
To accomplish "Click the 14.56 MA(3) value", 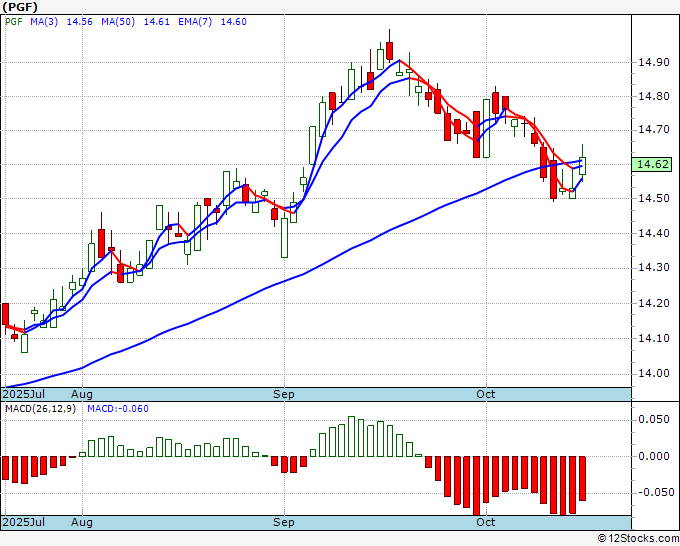I will click(x=79, y=22).
